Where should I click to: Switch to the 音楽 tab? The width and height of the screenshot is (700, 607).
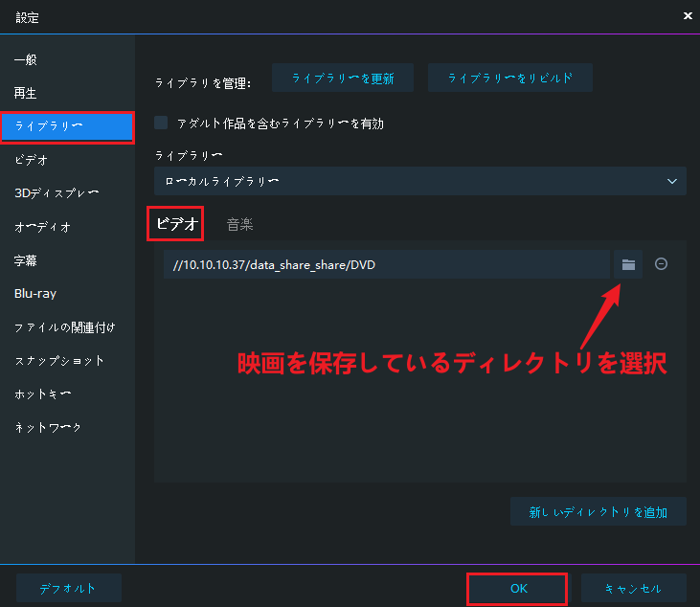point(240,224)
